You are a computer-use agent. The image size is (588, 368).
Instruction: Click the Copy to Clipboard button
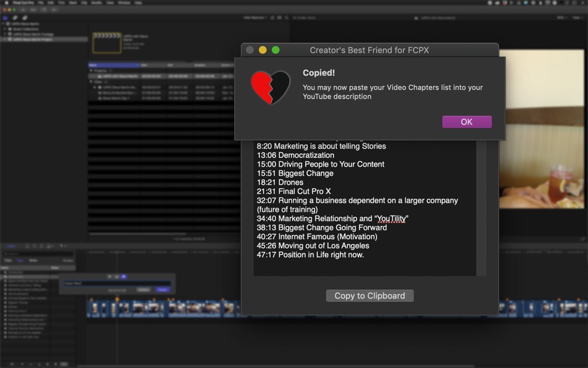[370, 296]
